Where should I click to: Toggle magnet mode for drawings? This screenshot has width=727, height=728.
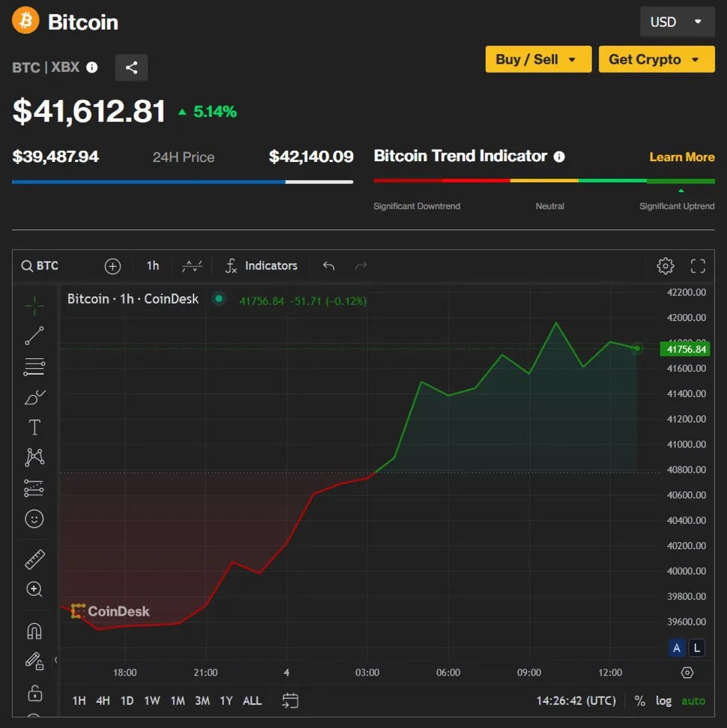(34, 631)
